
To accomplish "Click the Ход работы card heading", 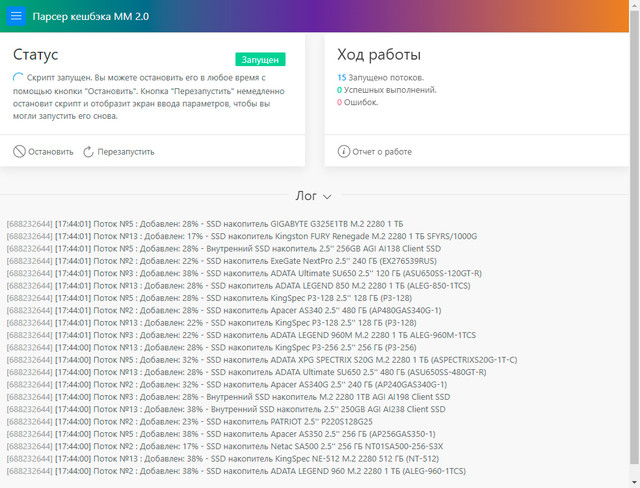I will point(379,54).
